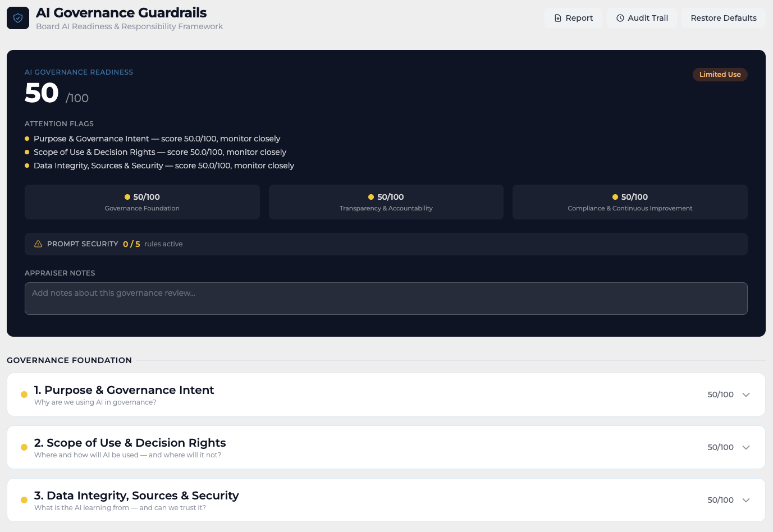Expand the Purpose & Governance Intent section
This screenshot has width=773, height=532.
pos(746,395)
